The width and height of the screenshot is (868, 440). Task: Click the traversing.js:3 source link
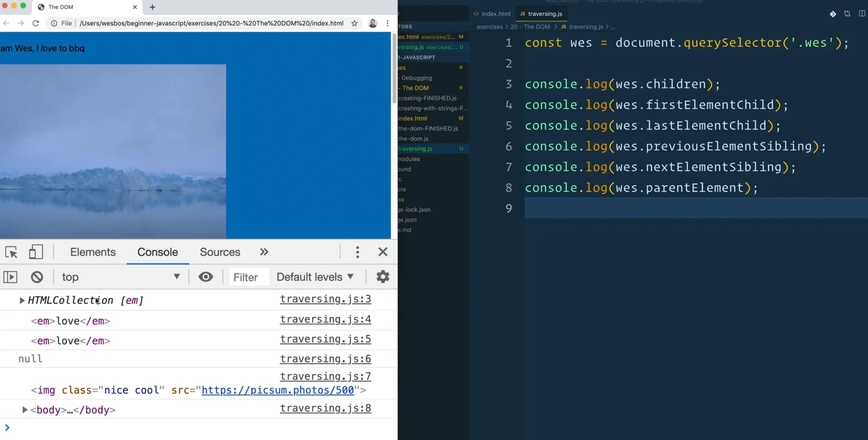(x=325, y=299)
